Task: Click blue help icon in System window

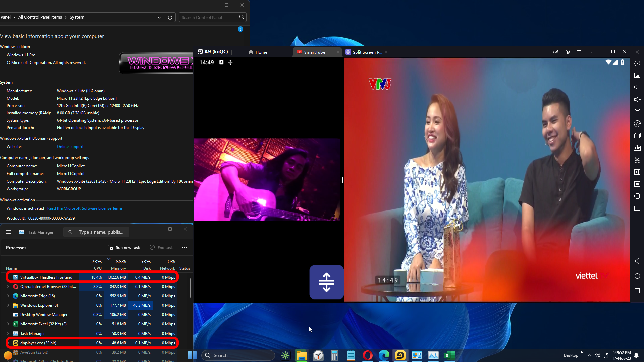Action: [240, 29]
